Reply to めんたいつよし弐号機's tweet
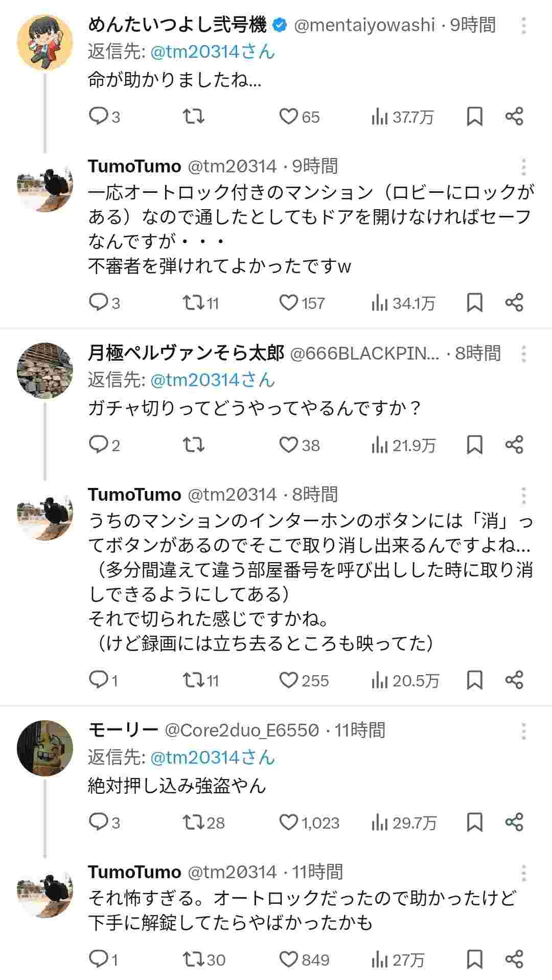Image resolution: width=552 pixels, height=980 pixels. (97, 117)
